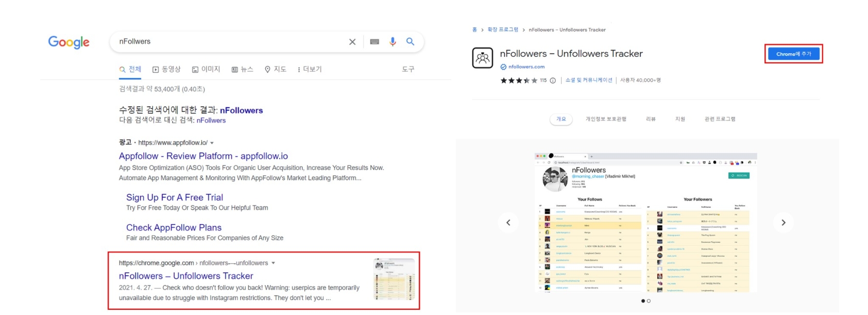Open the nfollowers.com publisher link
Image resolution: width=868 pixels, height=315 pixels.
(526, 67)
